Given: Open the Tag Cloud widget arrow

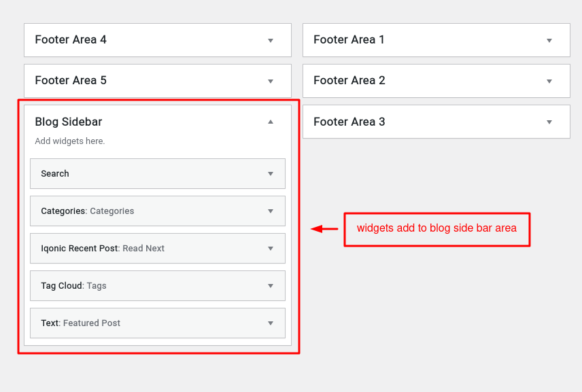Looking at the screenshot, I should pos(271,285).
